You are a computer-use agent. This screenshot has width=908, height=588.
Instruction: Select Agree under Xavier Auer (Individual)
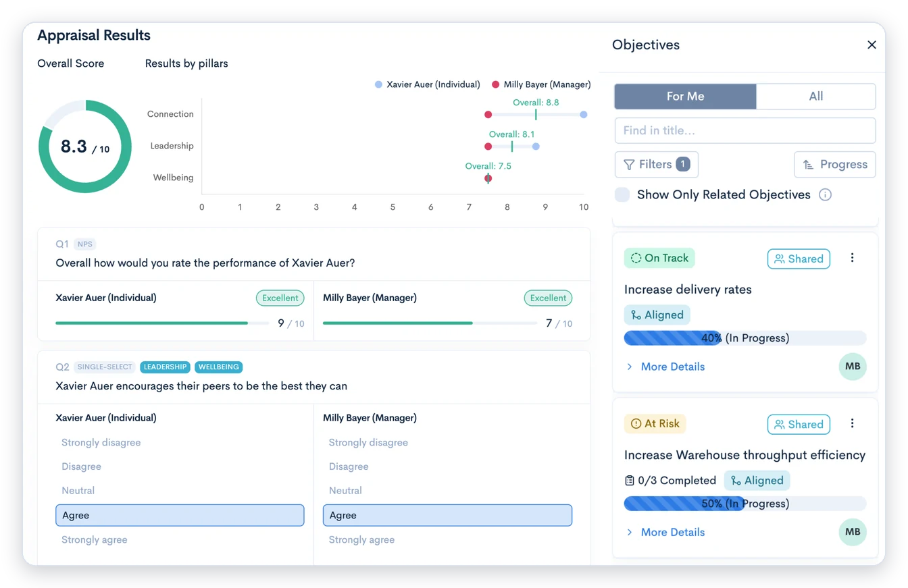(x=180, y=515)
